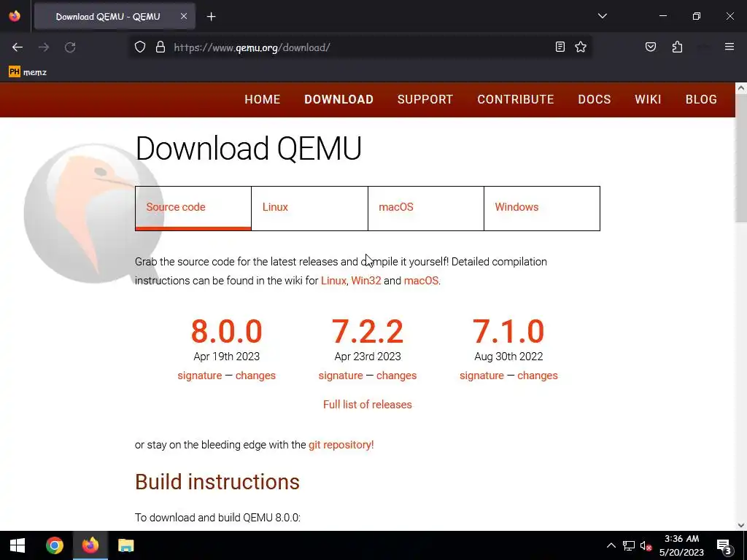
Task: Open the CONTRIBUTE menu item
Action: tap(516, 99)
